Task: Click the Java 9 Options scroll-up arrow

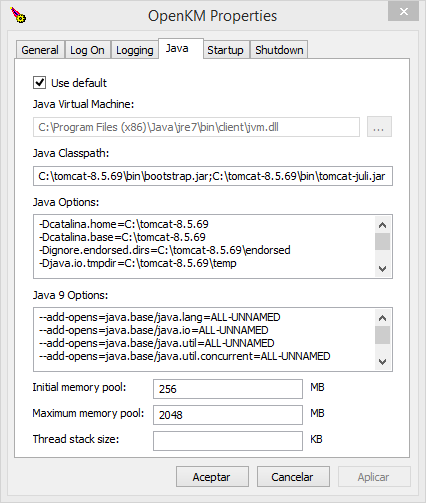Action: point(382,318)
